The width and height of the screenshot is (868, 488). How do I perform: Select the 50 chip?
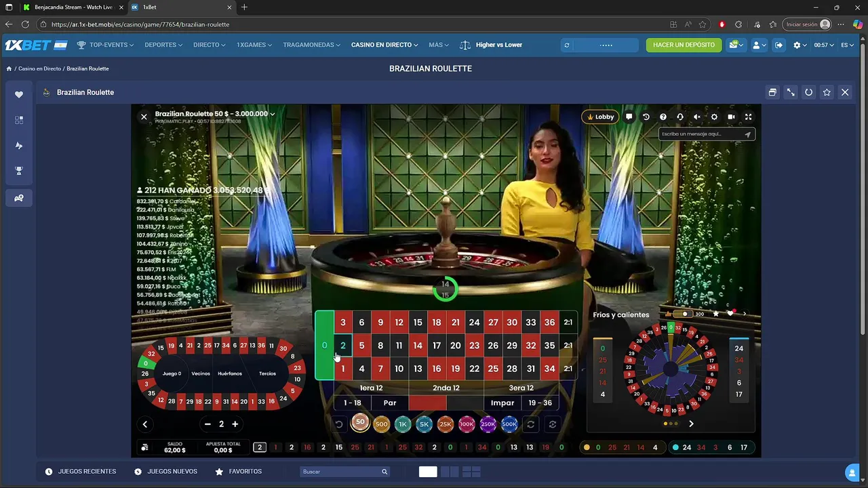[x=360, y=423]
